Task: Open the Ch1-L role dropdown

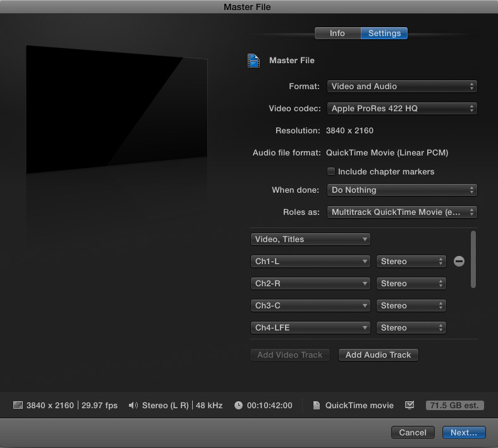Action: 310,262
